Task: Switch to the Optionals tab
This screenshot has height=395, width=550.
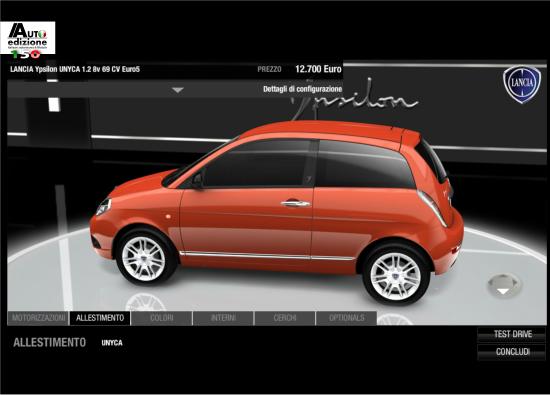Action: [347, 318]
